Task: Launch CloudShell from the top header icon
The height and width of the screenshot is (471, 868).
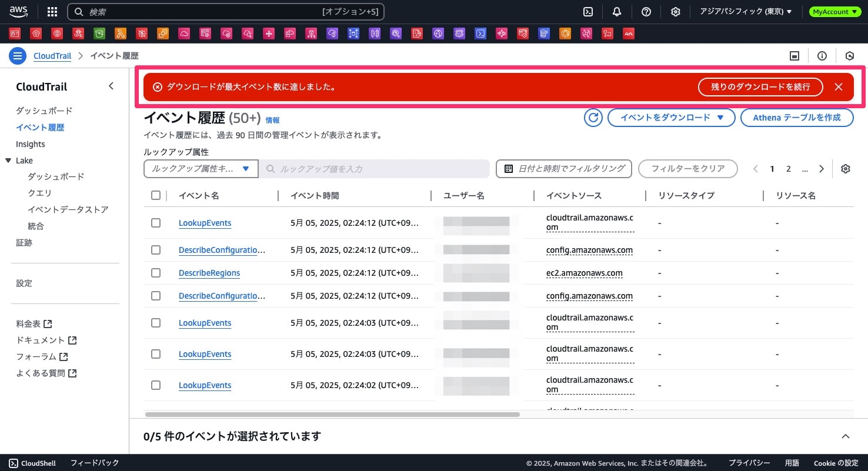Action: (587, 12)
